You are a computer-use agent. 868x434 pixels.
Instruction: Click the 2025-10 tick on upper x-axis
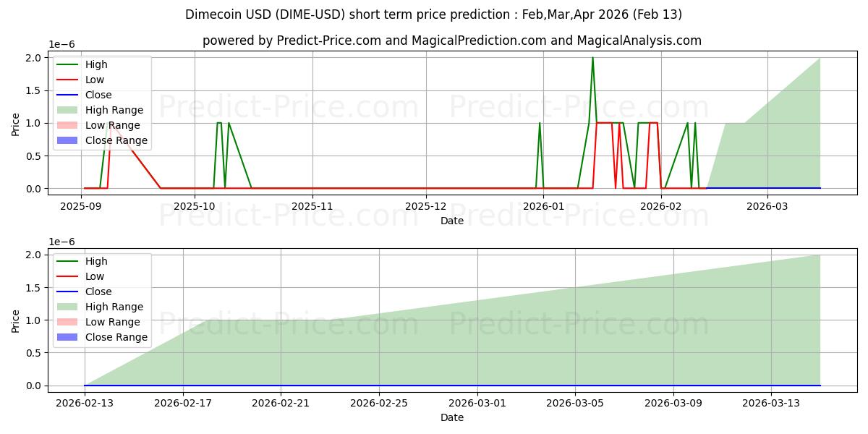tap(194, 205)
